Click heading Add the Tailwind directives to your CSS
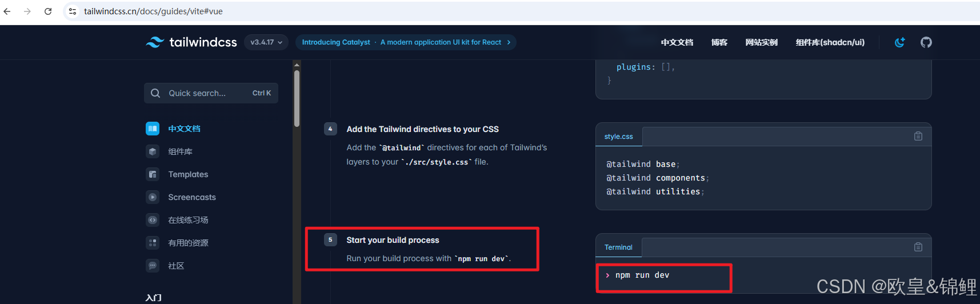This screenshot has height=304, width=980. (422, 129)
